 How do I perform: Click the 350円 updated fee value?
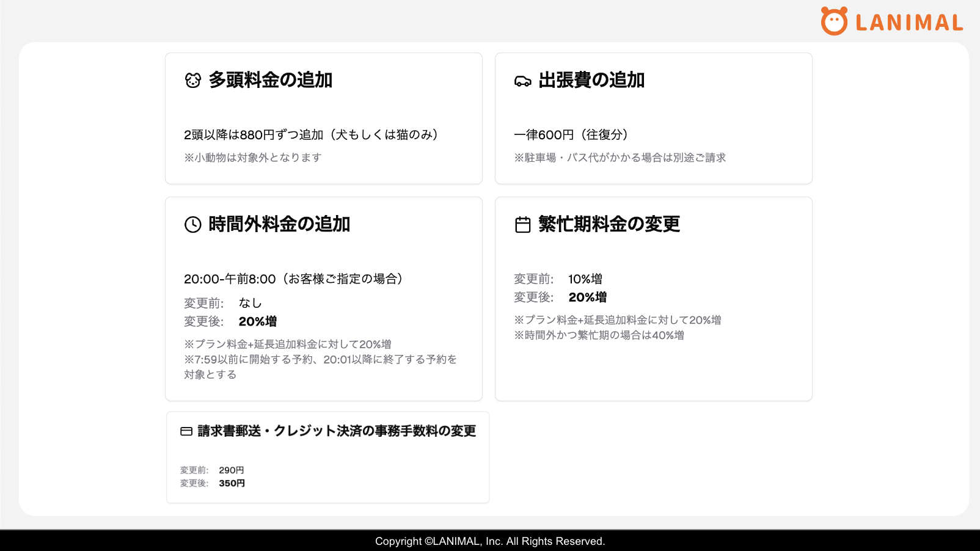tap(232, 483)
